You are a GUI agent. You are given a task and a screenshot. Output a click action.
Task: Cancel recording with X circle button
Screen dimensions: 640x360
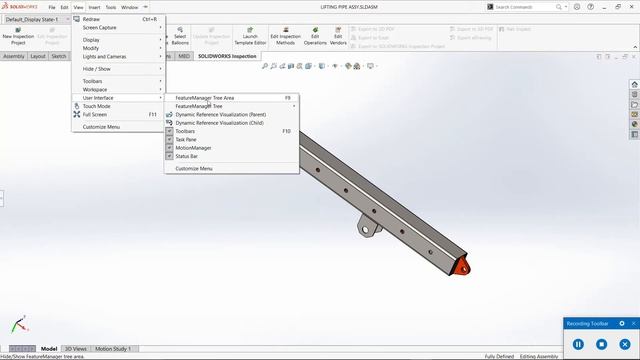pyautogui.click(x=624, y=344)
